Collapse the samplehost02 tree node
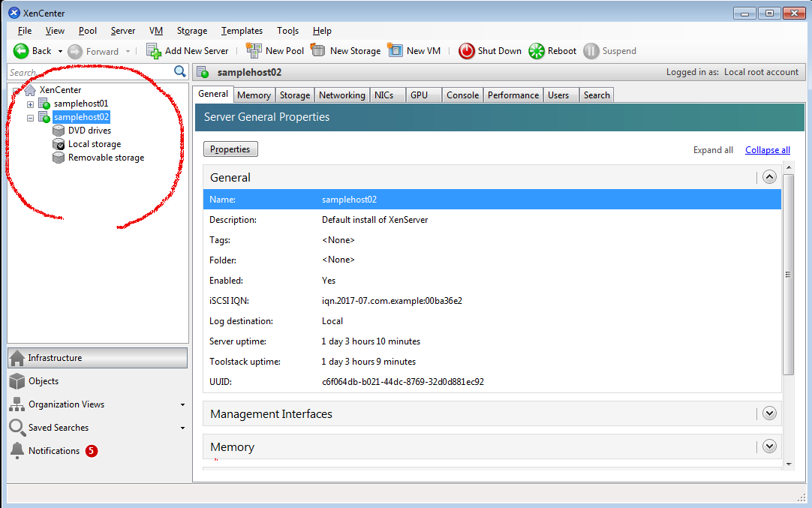 31,118
